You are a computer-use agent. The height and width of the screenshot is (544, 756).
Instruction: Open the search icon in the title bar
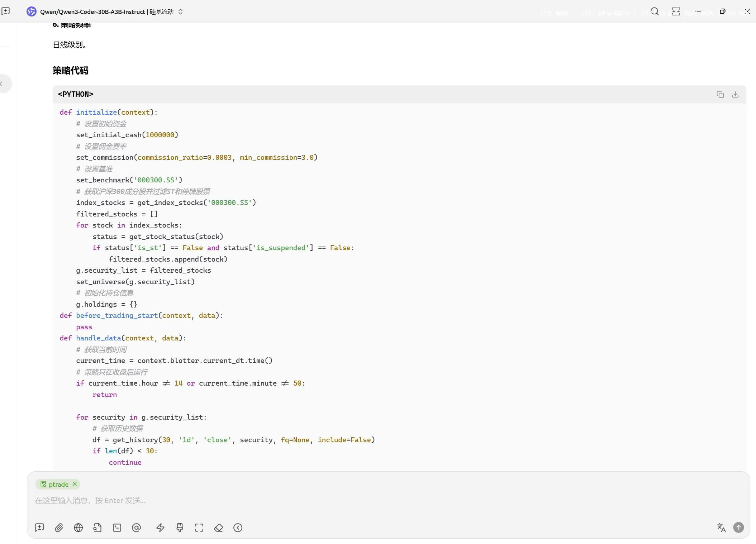(655, 11)
